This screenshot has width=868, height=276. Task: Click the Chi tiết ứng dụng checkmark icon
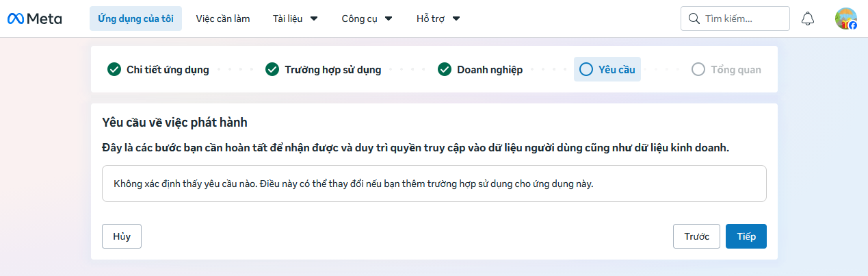click(114, 69)
